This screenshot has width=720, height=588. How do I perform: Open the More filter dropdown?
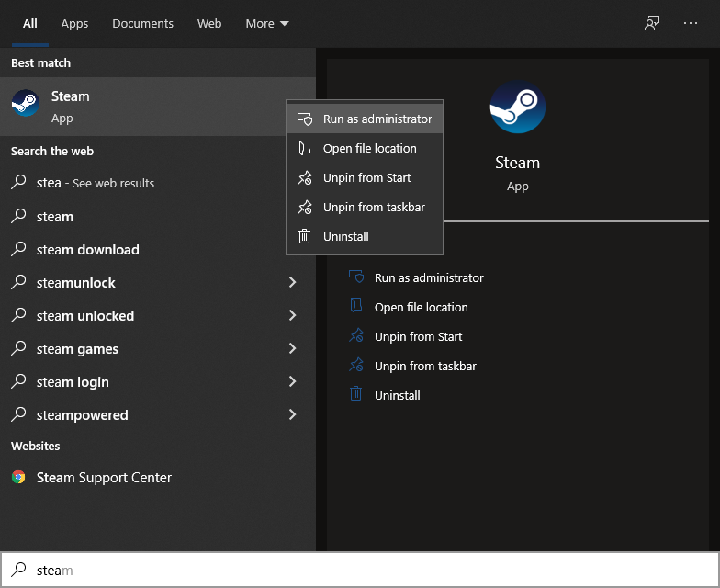pos(267,24)
